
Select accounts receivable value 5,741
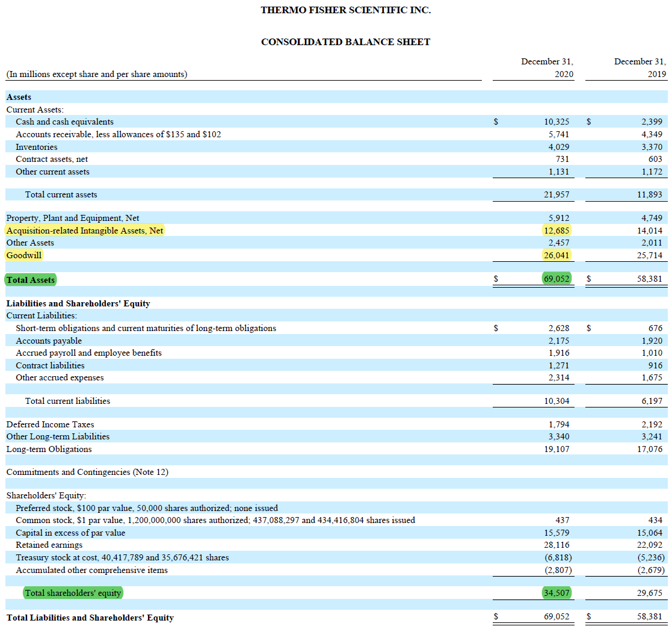[x=558, y=134]
